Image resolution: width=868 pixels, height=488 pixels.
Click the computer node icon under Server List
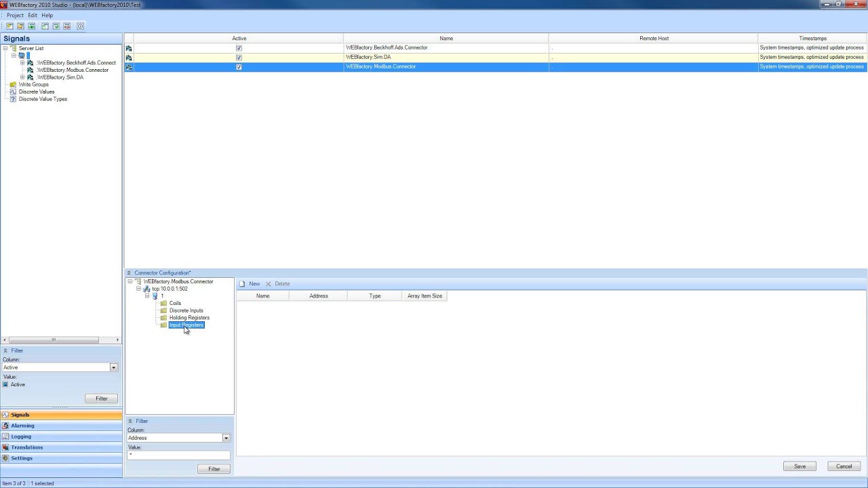coord(22,56)
